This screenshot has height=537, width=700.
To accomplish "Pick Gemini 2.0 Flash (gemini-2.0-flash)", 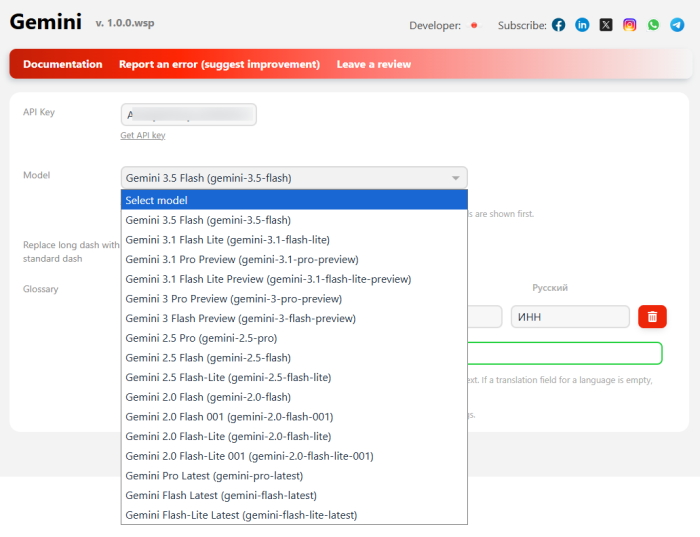I will 294,397.
